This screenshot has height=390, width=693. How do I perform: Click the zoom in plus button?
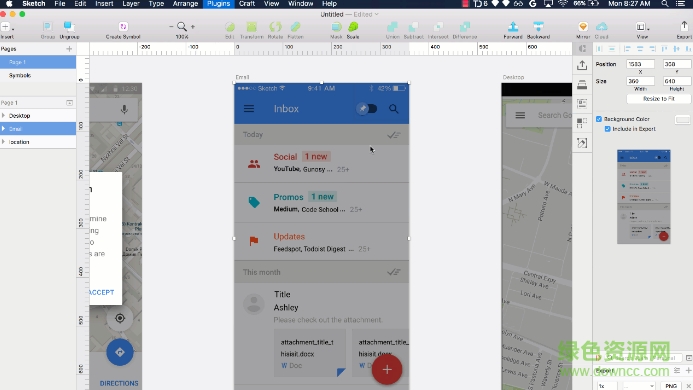click(x=193, y=27)
